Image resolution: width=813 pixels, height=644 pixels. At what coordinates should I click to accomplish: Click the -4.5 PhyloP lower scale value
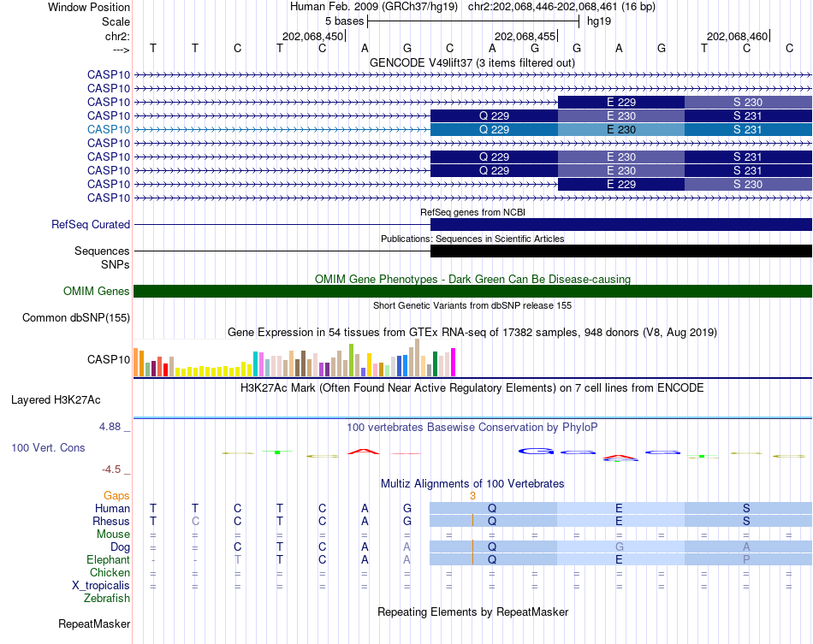click(x=110, y=470)
